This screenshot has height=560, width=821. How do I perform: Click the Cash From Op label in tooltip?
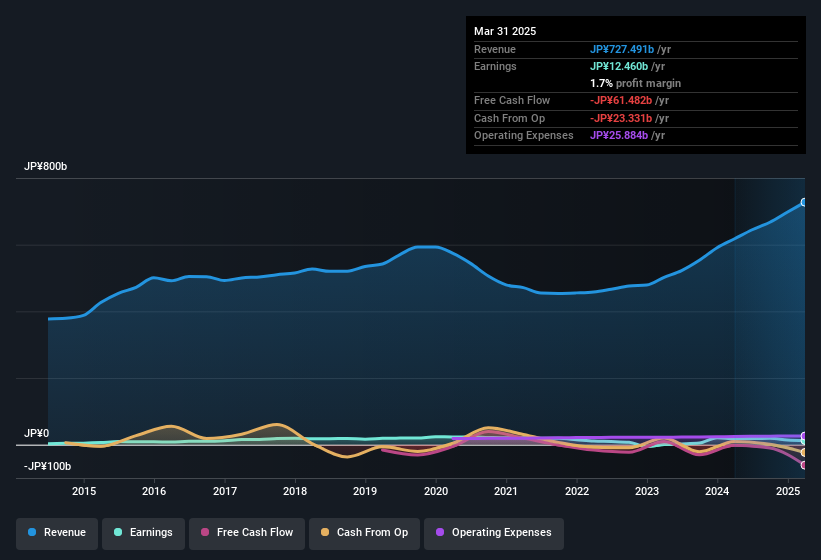point(509,118)
